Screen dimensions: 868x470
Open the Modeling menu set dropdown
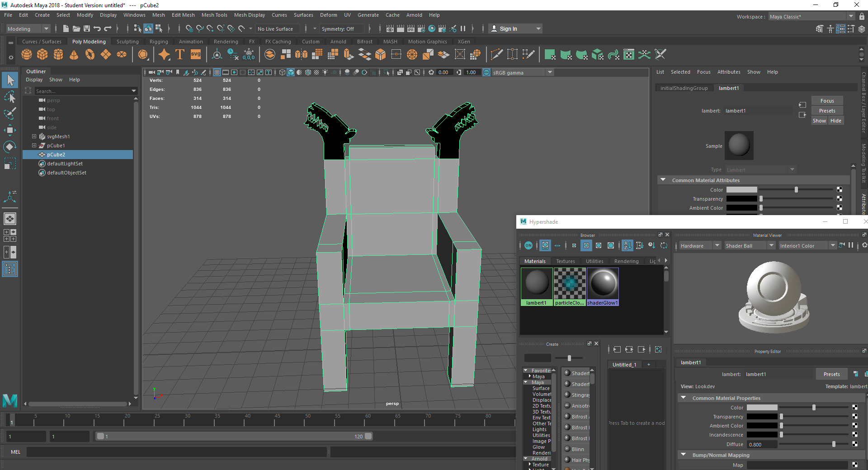(28, 29)
